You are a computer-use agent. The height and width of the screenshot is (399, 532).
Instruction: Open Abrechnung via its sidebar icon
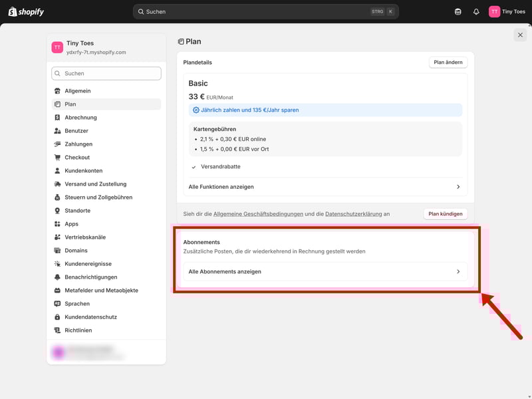coord(58,118)
